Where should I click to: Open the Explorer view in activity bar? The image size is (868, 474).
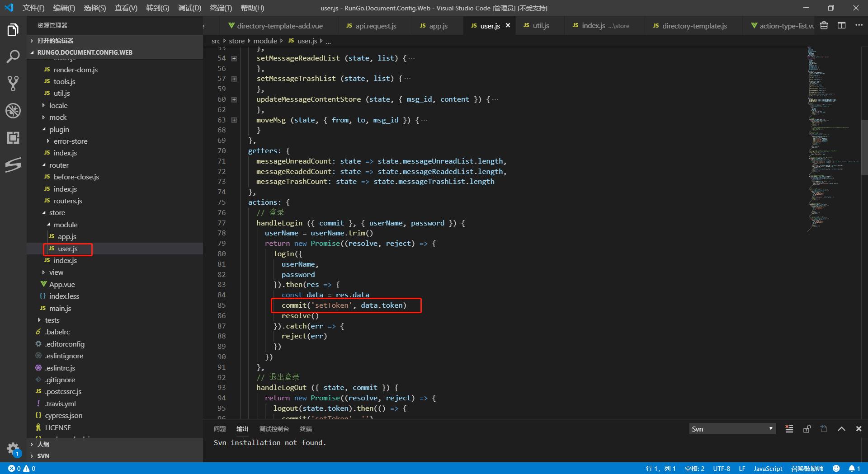(13, 30)
